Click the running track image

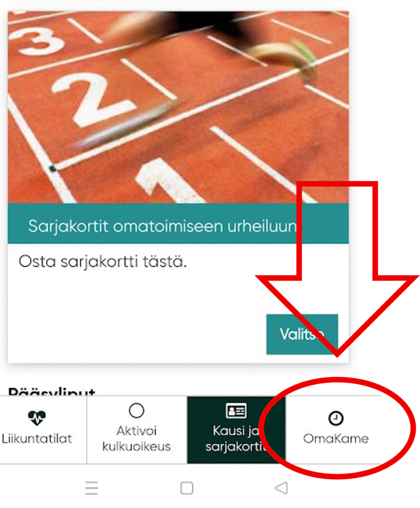[x=178, y=107]
